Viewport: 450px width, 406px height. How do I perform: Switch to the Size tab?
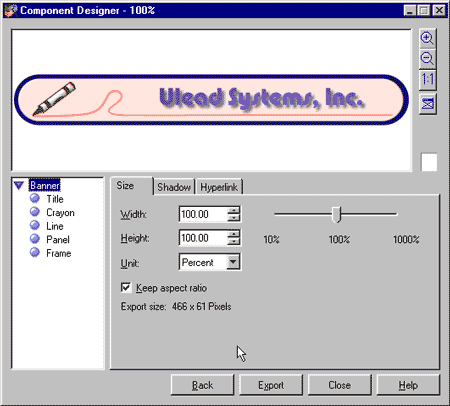point(131,186)
